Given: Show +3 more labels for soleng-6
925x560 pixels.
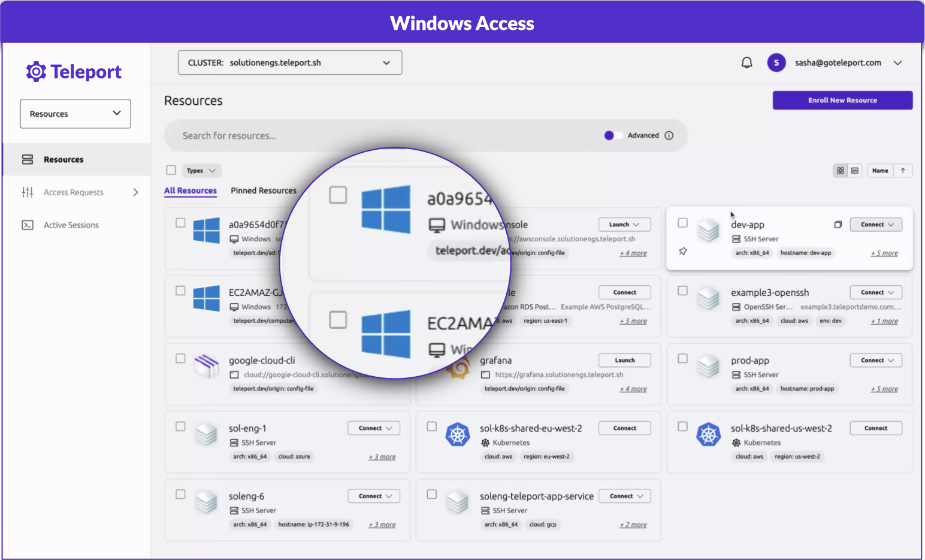Looking at the screenshot, I should pyautogui.click(x=382, y=525).
